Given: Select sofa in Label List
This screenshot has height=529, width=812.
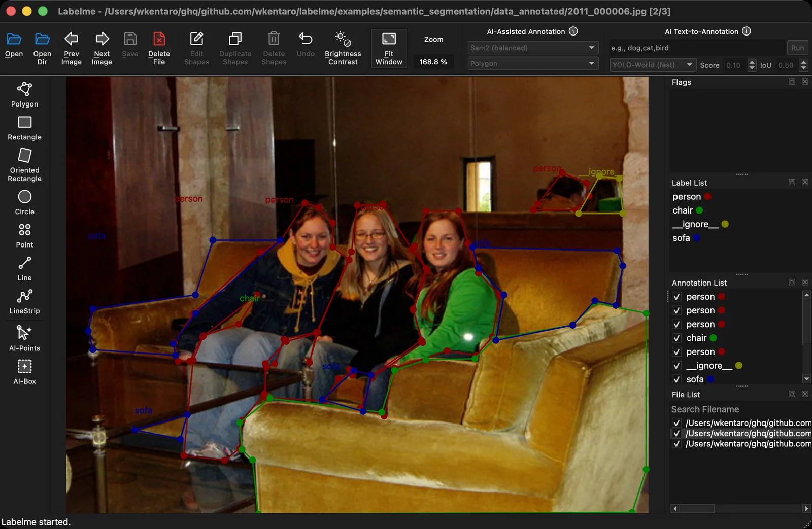Looking at the screenshot, I should click(x=681, y=238).
